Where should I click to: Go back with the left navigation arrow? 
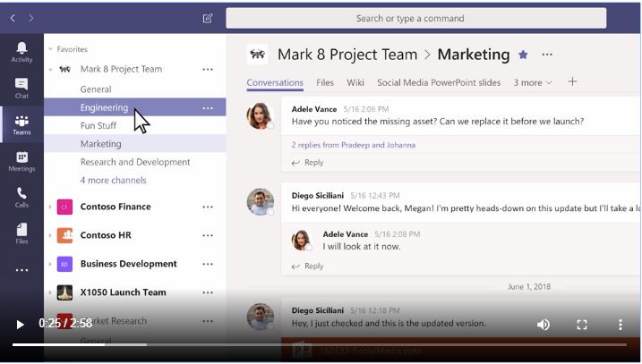pos(13,18)
